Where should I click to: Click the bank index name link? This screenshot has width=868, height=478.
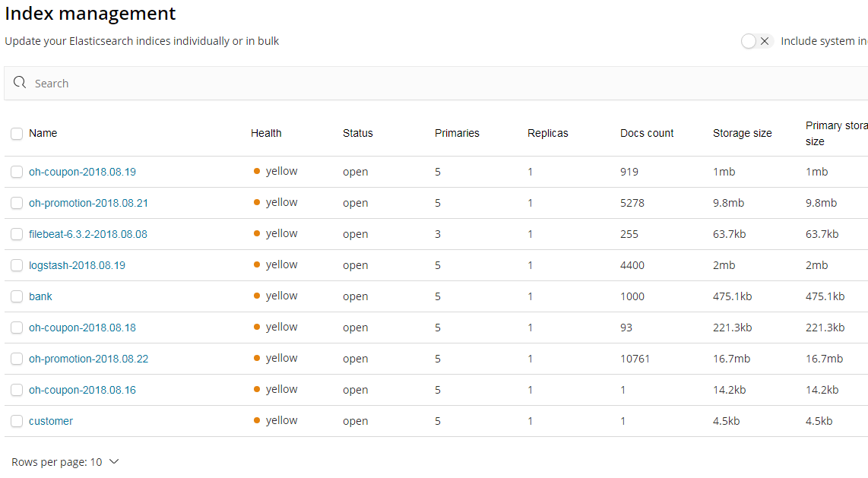[40, 296]
